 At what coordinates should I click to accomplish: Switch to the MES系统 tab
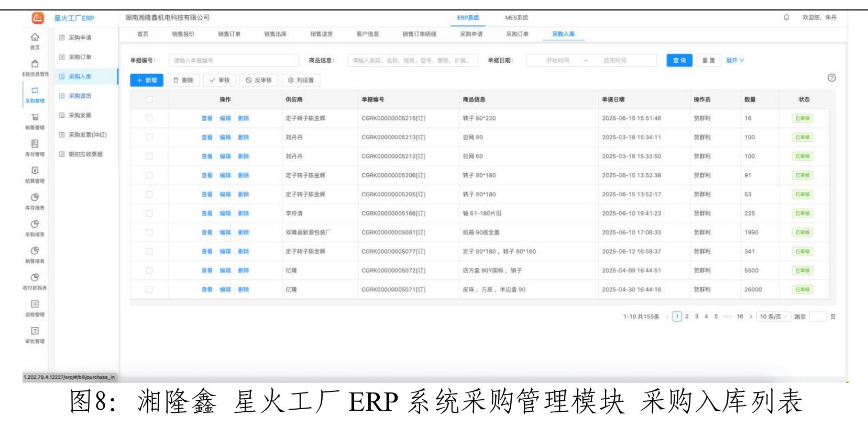click(x=517, y=18)
